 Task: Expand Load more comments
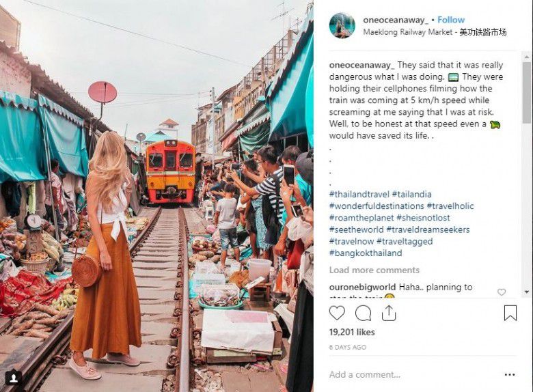coord(374,270)
